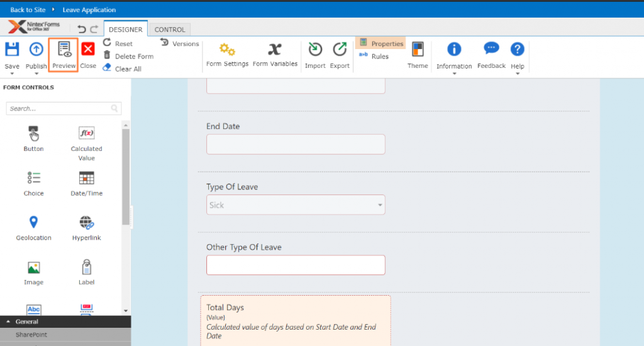Expand the Help dropdown arrow
644x346 pixels.
(x=518, y=74)
